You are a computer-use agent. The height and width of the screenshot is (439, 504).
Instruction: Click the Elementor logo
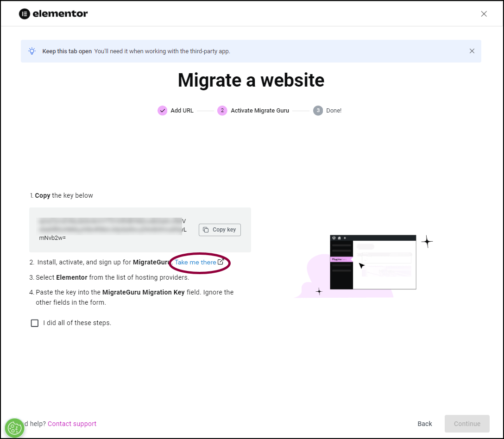(53, 14)
